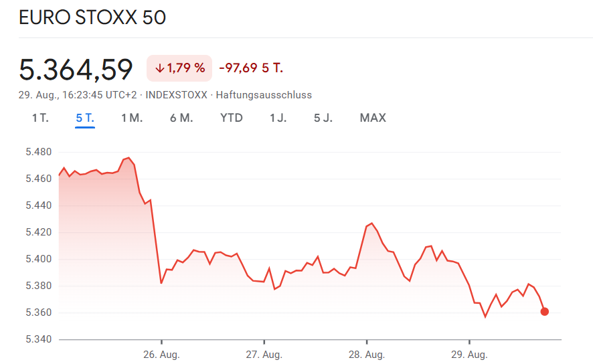The width and height of the screenshot is (593, 364).
Task: Click the 29. Aug. date label
Action: pyautogui.click(x=469, y=353)
